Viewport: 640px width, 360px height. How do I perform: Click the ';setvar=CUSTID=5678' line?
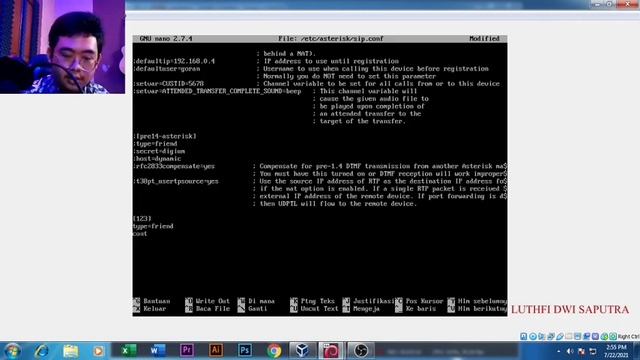coord(168,84)
